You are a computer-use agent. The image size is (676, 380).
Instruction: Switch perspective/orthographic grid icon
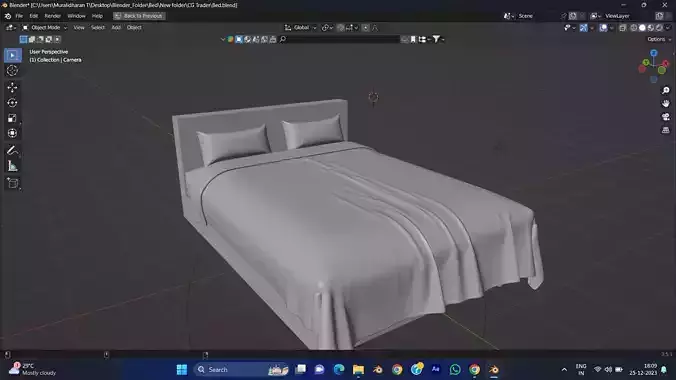coord(666,130)
